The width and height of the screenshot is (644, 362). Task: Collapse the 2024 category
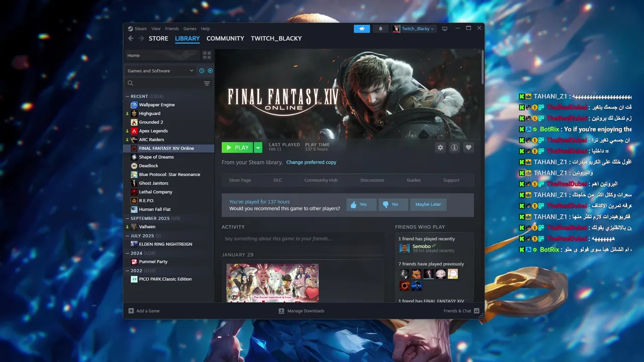(127, 253)
